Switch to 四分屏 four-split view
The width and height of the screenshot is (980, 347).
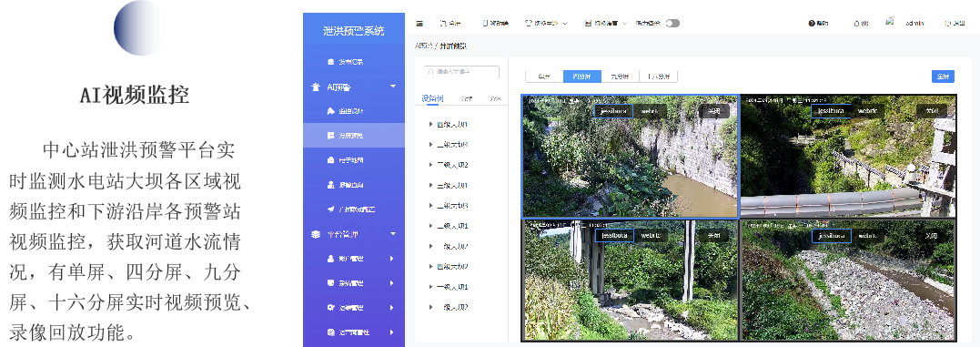click(x=581, y=77)
